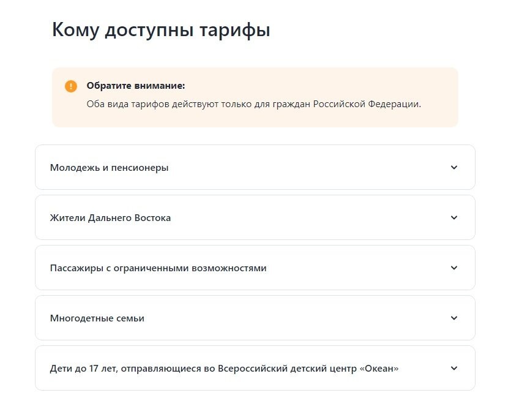
Task: Click the chevron on «Молодежь и пенсионеры»
Action: point(453,167)
